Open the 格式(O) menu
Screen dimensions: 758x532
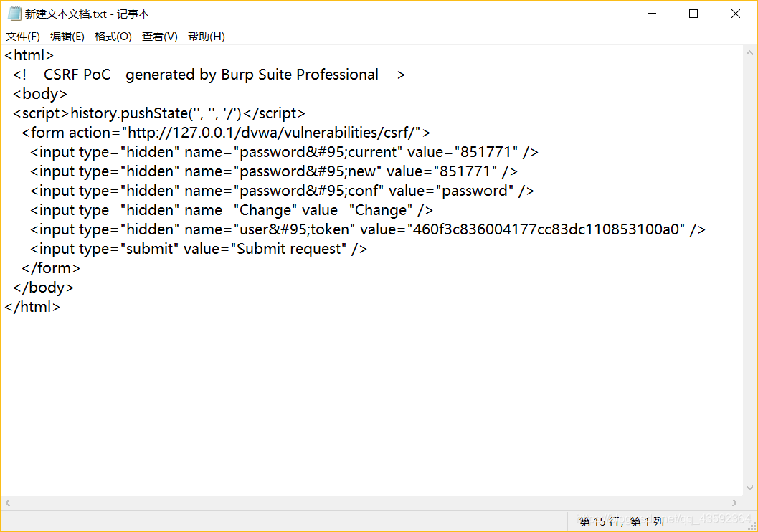click(x=113, y=37)
